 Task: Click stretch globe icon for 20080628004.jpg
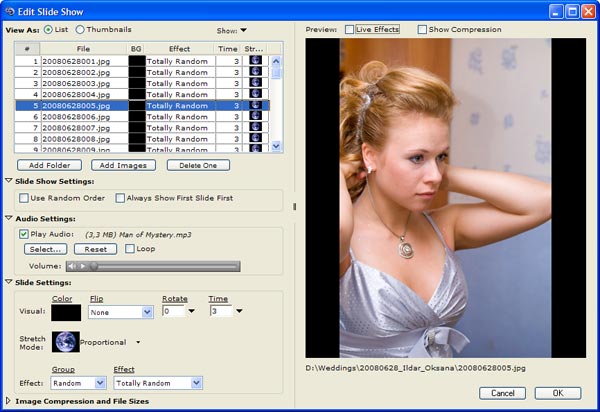click(255, 94)
